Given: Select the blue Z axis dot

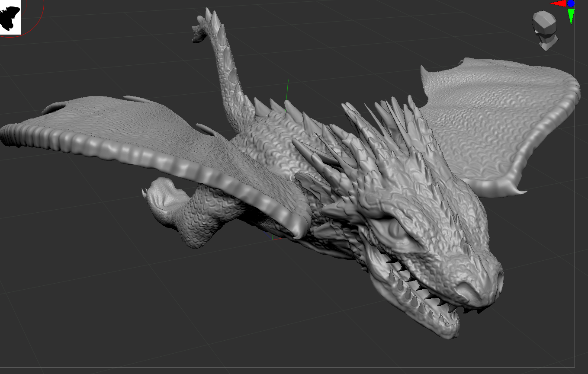Looking at the screenshot, I should point(571,3).
